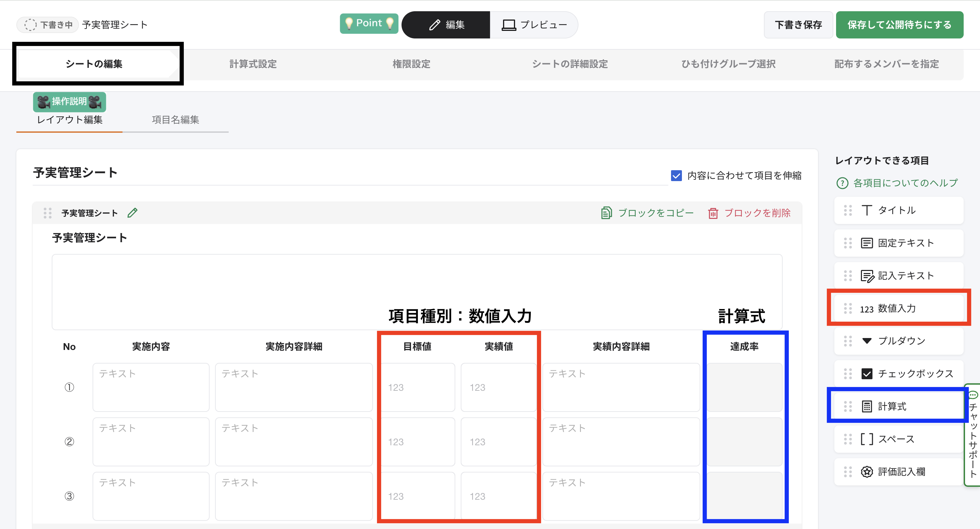This screenshot has height=529, width=980.
Task: Click the pencil icon in 編集 button
Action: coord(435,25)
